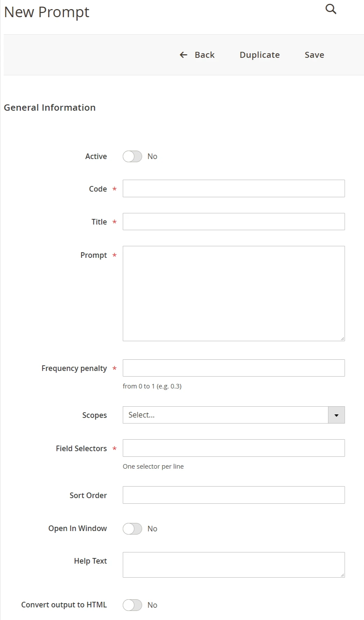Click the search magnifier icon
Viewport: 364px width, 620px height.
click(x=331, y=9)
